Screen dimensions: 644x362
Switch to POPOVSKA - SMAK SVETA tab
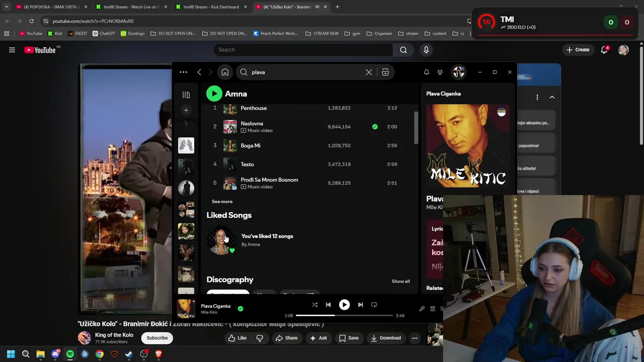(x=51, y=7)
